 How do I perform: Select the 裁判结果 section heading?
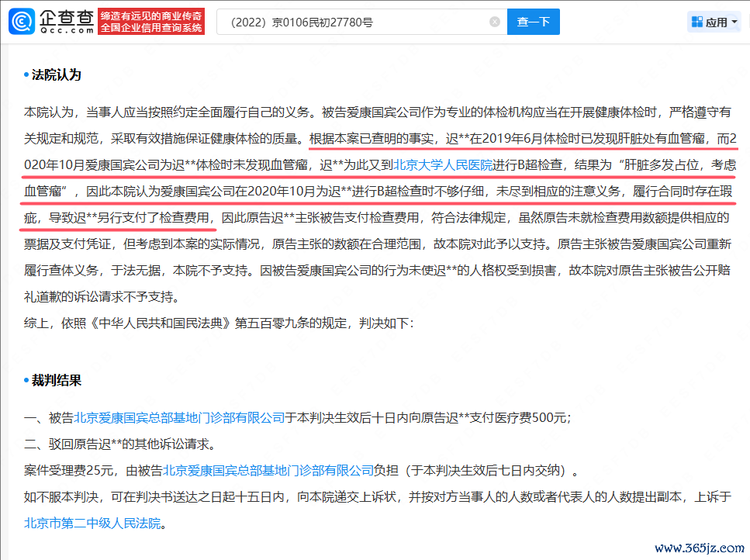(x=56, y=381)
